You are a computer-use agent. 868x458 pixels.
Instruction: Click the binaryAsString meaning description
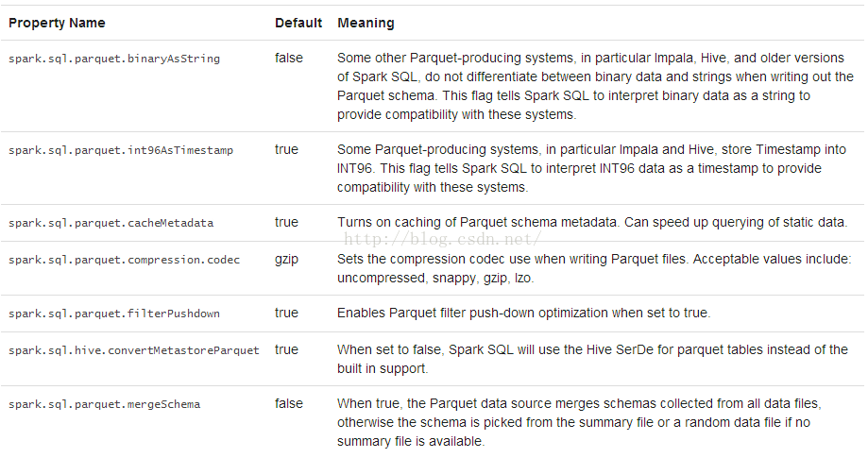[595, 86]
